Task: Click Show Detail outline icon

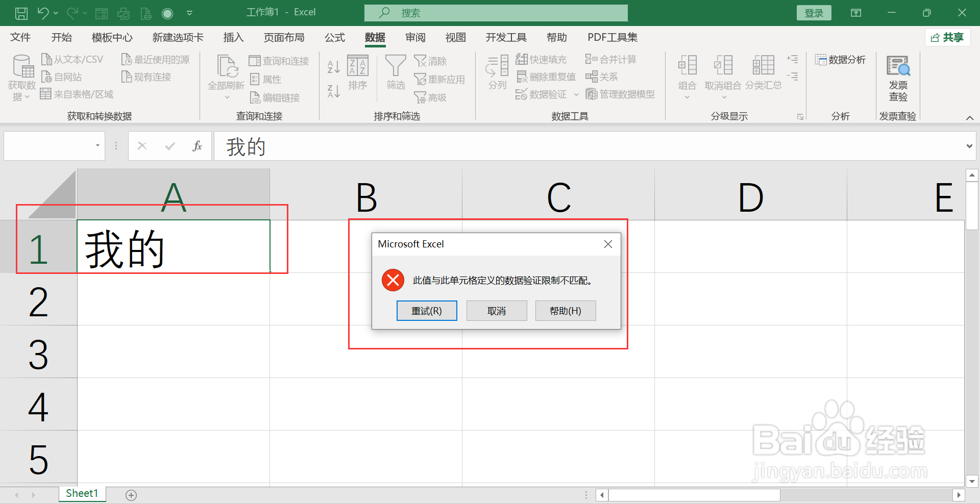Action: coord(792,59)
